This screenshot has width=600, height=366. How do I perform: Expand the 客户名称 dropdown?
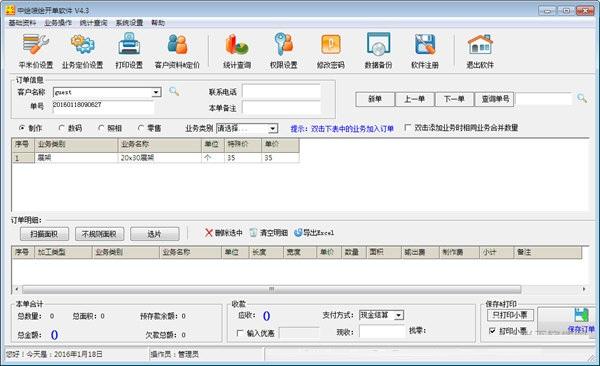[156, 92]
